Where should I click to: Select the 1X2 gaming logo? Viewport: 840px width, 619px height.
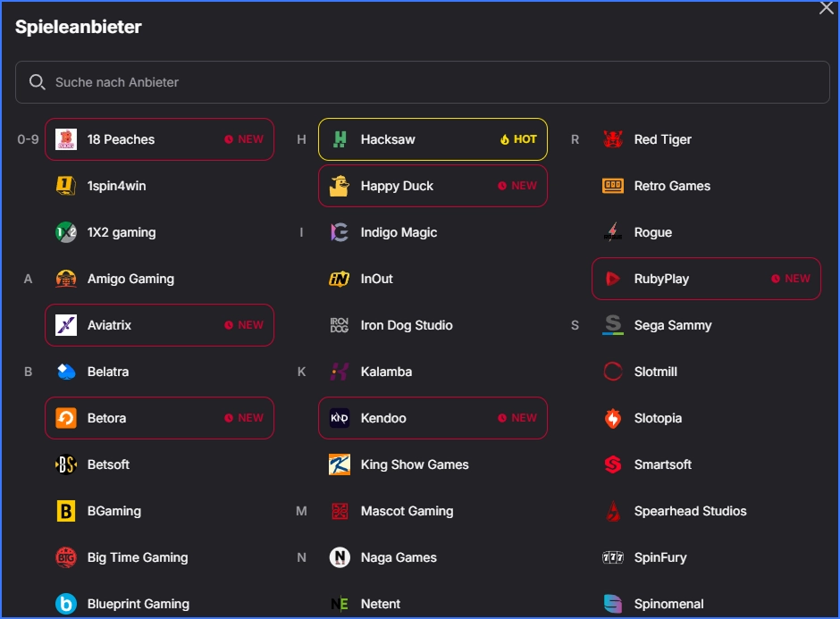[x=66, y=232]
